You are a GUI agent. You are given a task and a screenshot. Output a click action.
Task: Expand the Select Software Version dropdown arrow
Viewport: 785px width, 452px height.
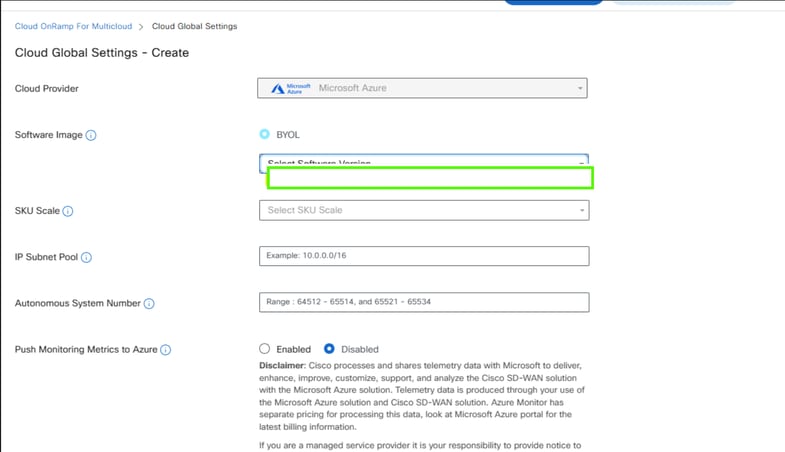pyautogui.click(x=581, y=161)
